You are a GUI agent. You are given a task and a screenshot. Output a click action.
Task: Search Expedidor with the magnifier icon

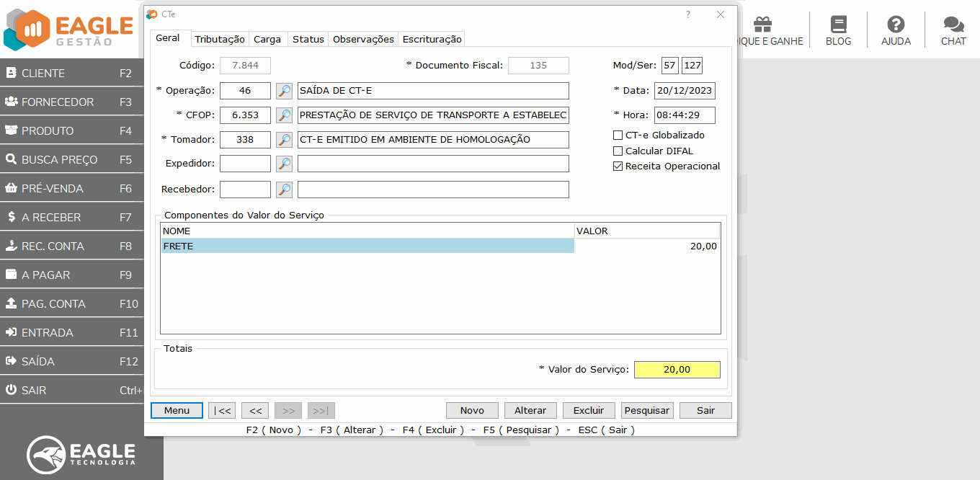(x=285, y=164)
